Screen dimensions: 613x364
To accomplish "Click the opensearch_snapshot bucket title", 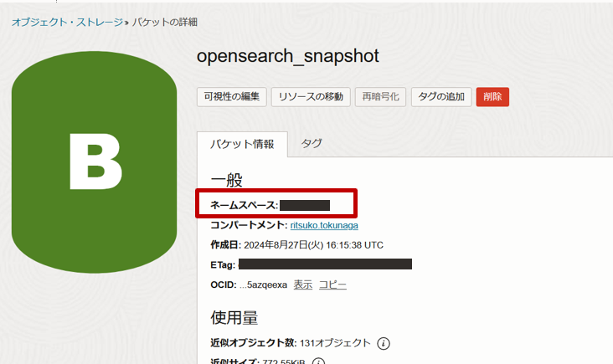I will (288, 56).
